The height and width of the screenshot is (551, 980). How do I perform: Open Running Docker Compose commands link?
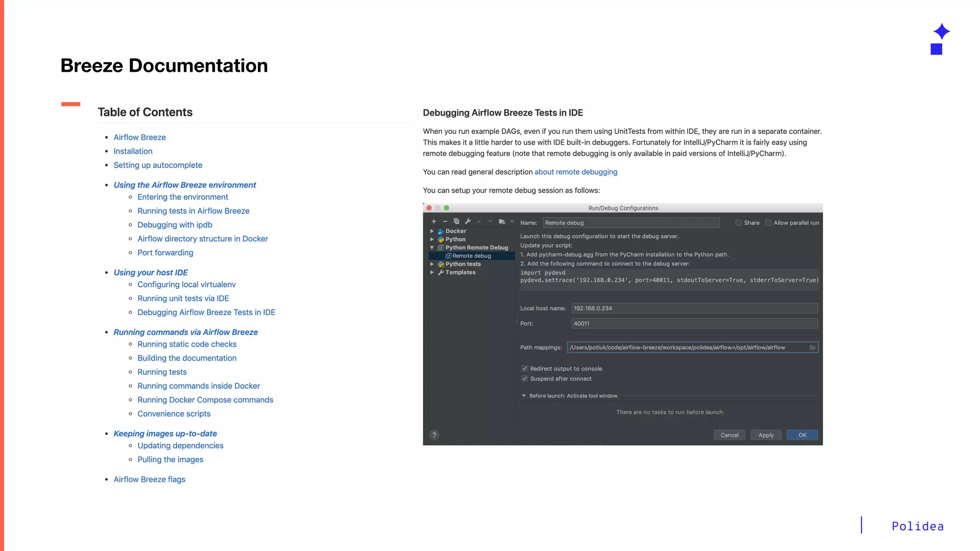(205, 400)
